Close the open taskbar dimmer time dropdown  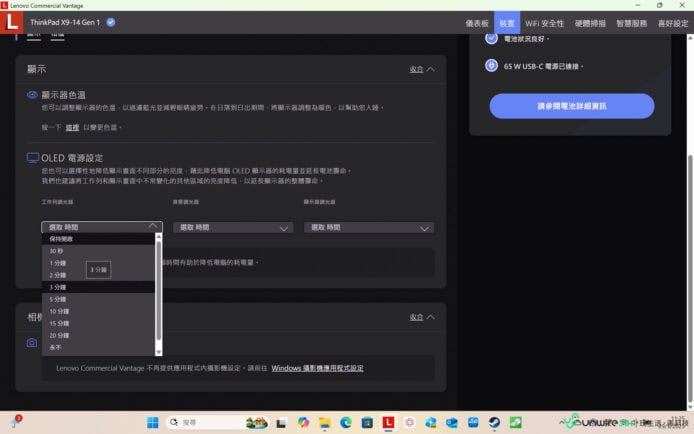(102, 227)
